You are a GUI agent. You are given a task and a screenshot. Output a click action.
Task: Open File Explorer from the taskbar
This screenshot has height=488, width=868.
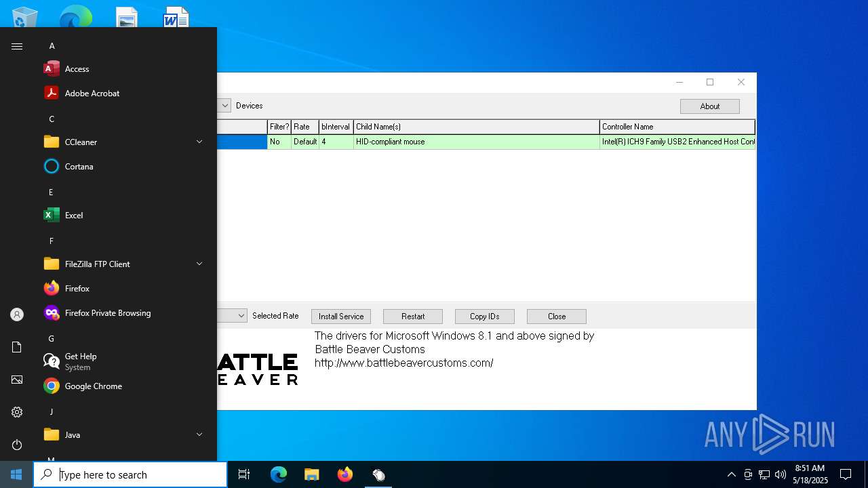click(311, 474)
